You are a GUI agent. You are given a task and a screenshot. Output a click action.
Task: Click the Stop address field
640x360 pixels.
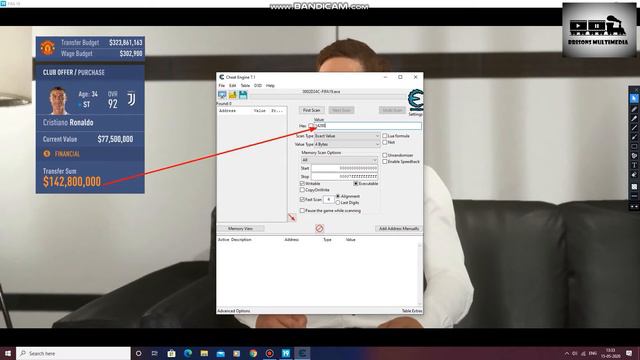[x=344, y=176]
